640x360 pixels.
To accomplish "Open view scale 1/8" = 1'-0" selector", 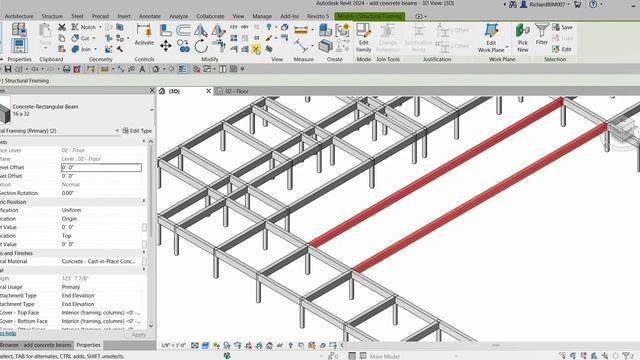I will tap(173, 345).
